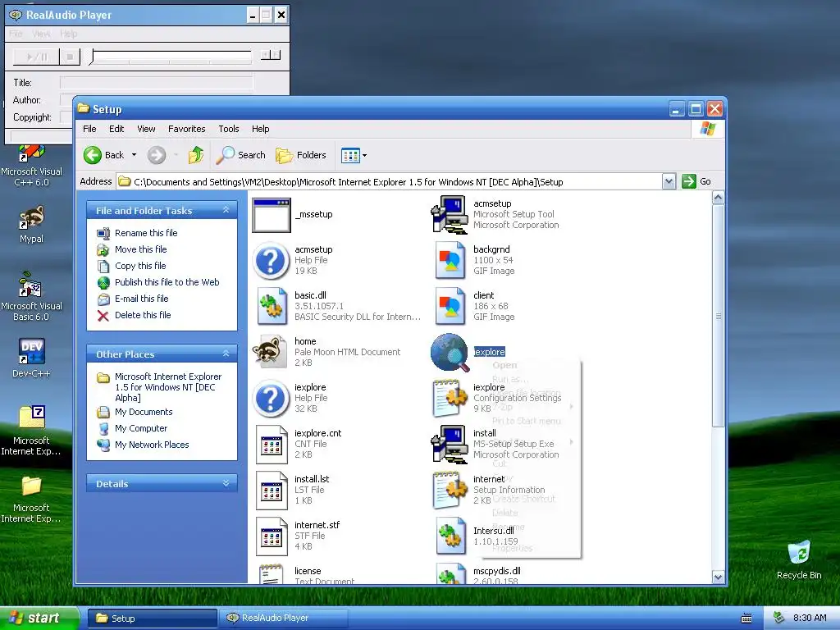Select the install MS-Setup Exe icon

coord(450,444)
